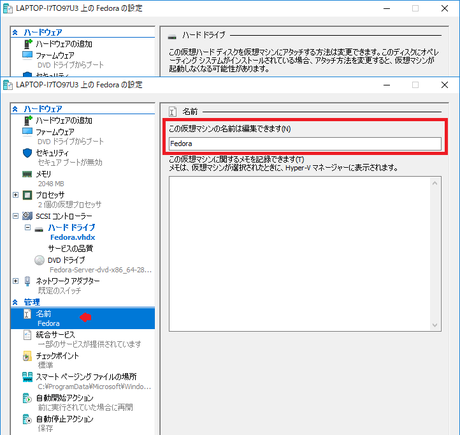Select スマート ページング ファイルの場所 item

(86, 377)
